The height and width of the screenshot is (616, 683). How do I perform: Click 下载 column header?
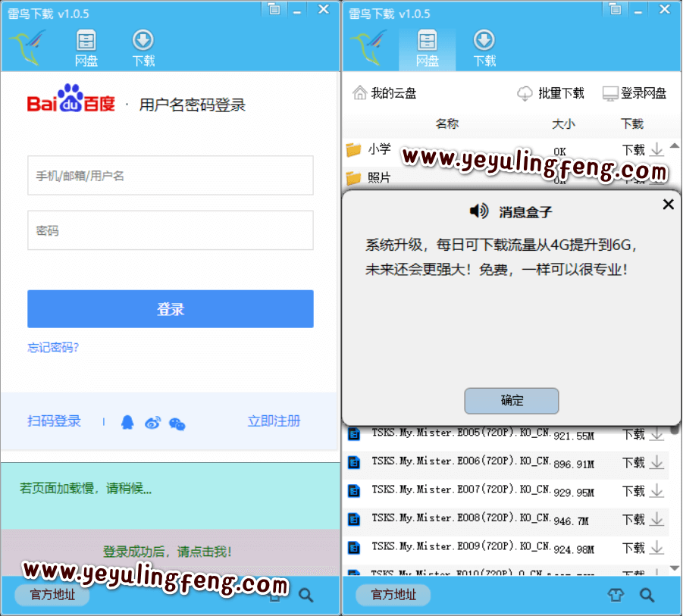pyautogui.click(x=632, y=124)
